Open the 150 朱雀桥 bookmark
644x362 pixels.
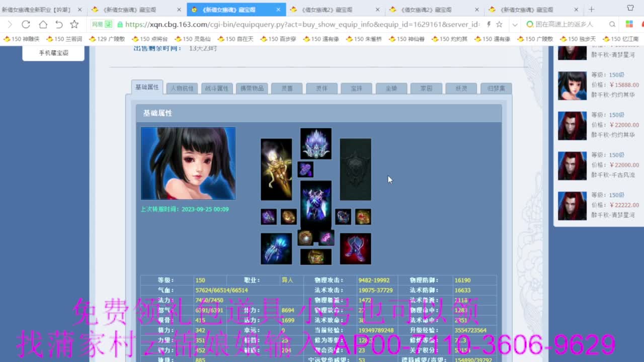click(363, 39)
